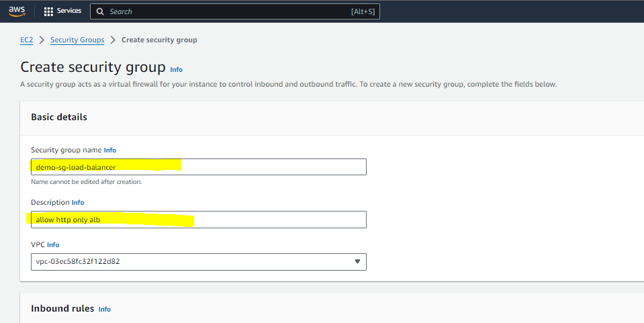Screen dimensions: 644x323
Task: Open the Services grid menu
Action: coord(62,11)
